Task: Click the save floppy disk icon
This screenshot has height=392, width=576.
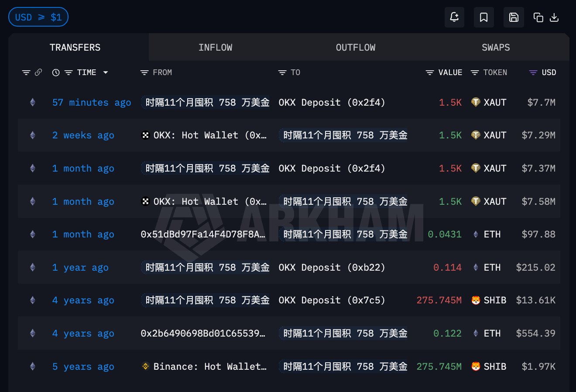Action: [514, 17]
